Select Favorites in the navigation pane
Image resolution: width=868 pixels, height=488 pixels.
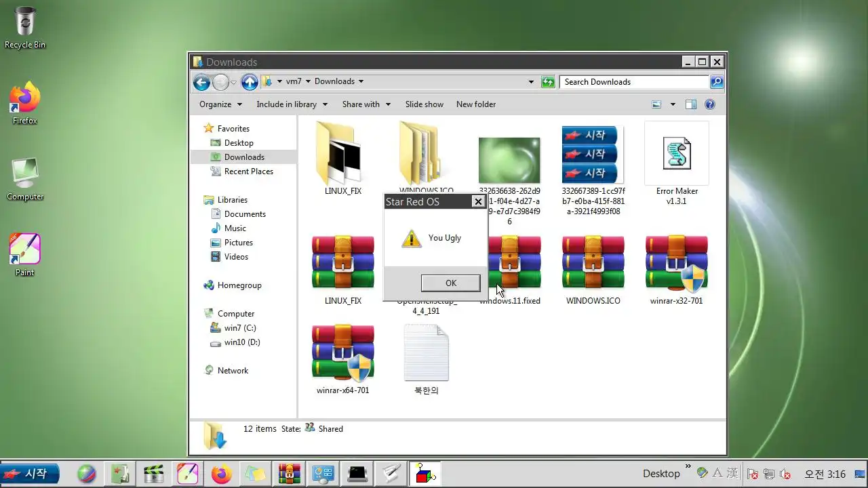pyautogui.click(x=233, y=129)
